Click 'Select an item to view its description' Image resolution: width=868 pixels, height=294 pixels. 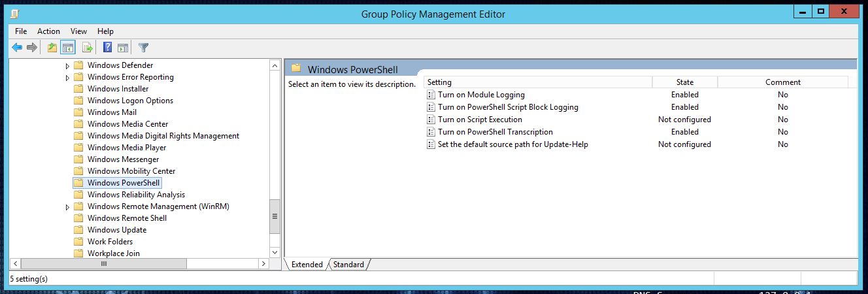(352, 84)
